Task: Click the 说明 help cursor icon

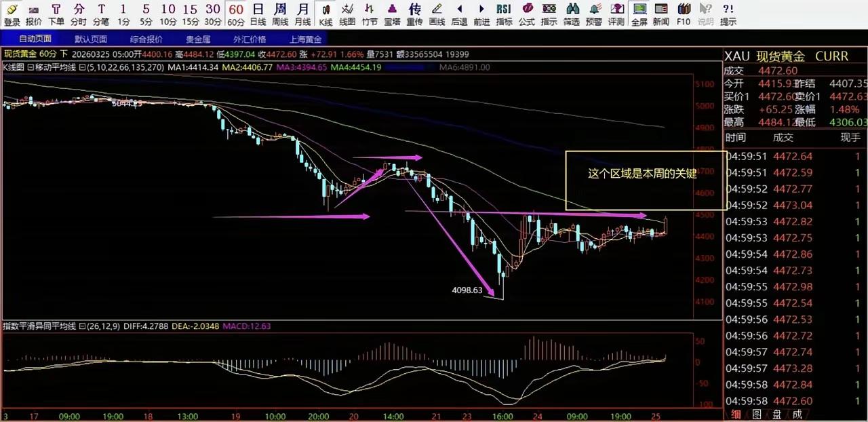Action: (705, 14)
